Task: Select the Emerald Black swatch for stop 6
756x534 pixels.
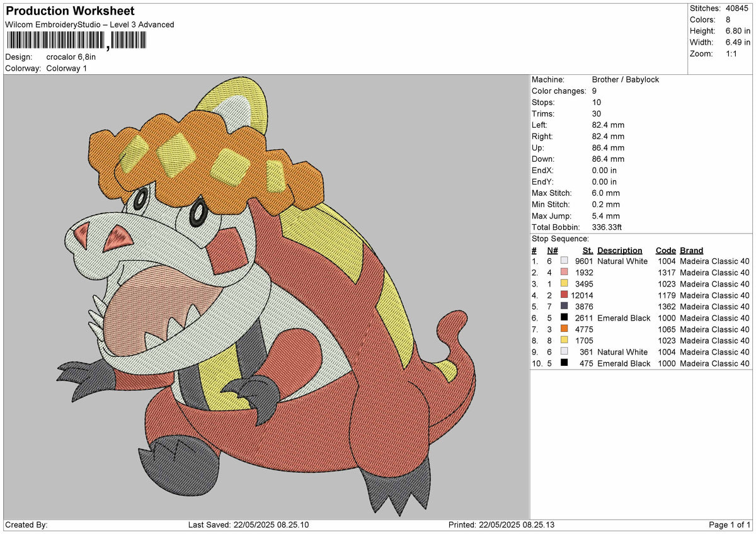Action: pyautogui.click(x=564, y=318)
